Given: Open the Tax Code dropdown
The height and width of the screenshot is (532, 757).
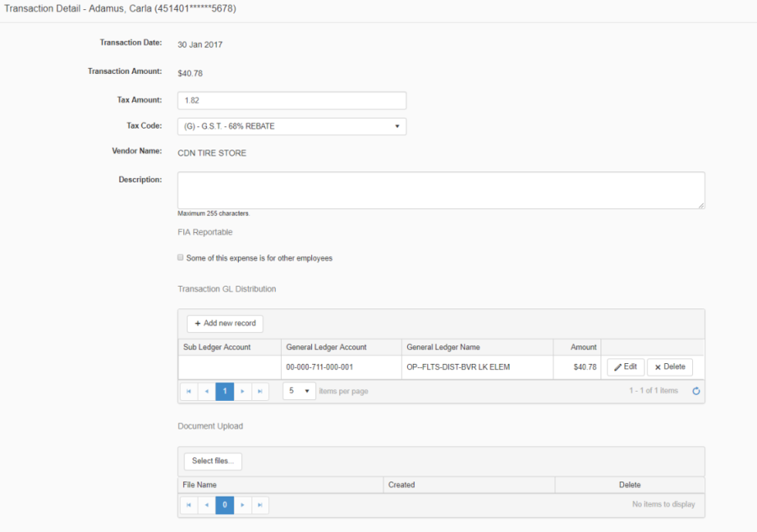Looking at the screenshot, I should 292,127.
